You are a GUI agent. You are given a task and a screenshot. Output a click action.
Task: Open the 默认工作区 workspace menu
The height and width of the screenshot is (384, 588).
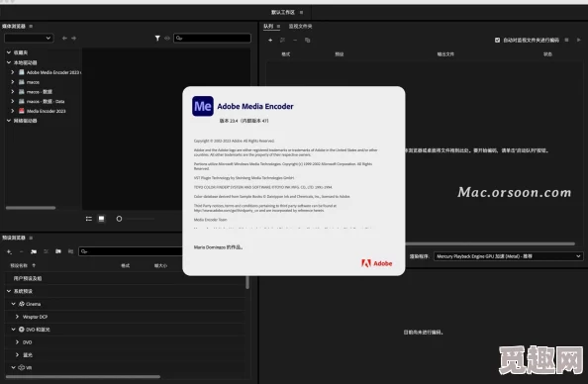pyautogui.click(x=301, y=13)
